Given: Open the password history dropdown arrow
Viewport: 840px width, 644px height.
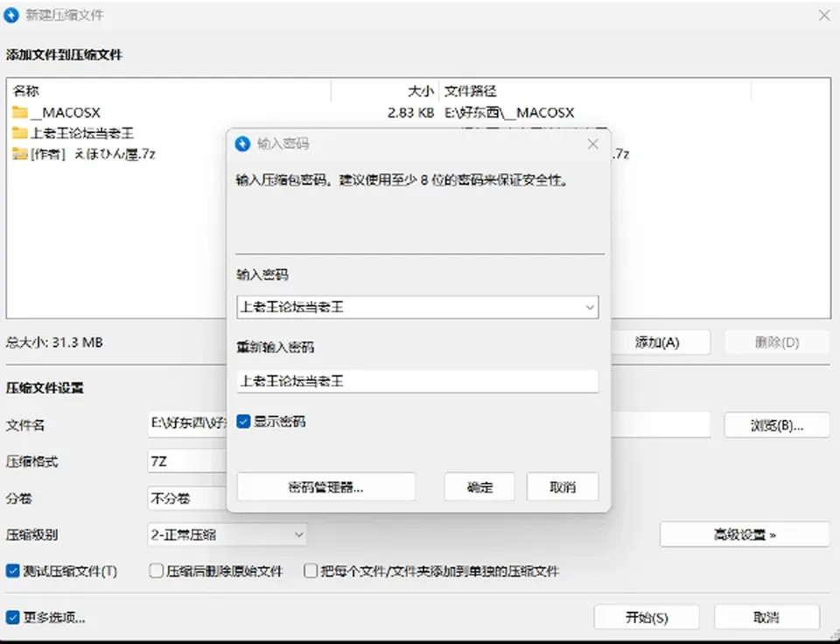Looking at the screenshot, I should (x=589, y=307).
